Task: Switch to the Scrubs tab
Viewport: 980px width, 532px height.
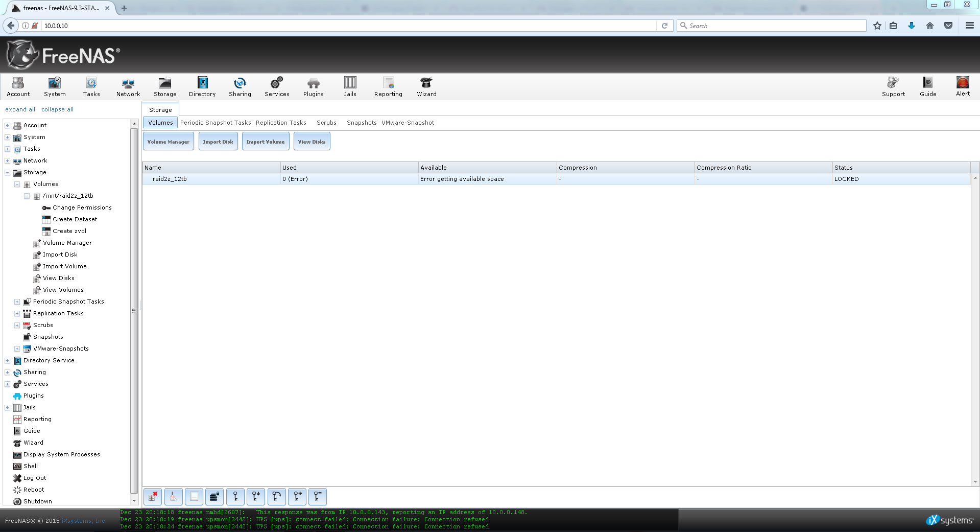Action: [x=326, y=123]
